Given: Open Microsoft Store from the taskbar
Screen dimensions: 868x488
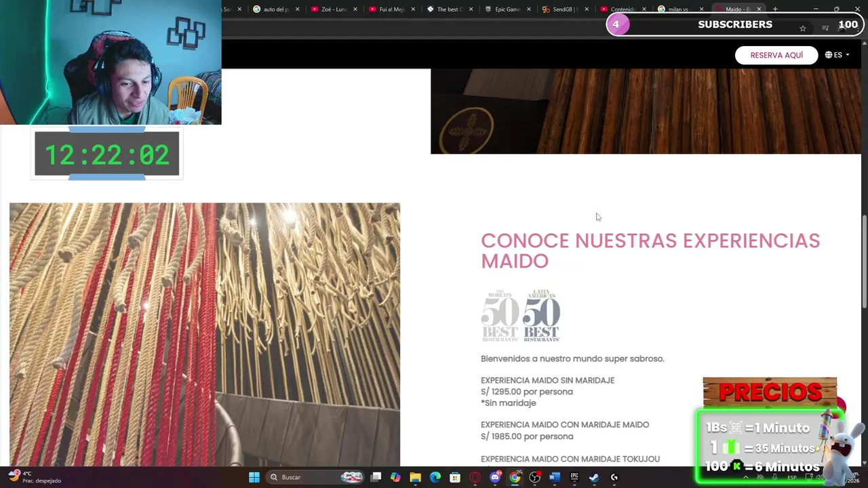Looking at the screenshot, I should [455, 477].
